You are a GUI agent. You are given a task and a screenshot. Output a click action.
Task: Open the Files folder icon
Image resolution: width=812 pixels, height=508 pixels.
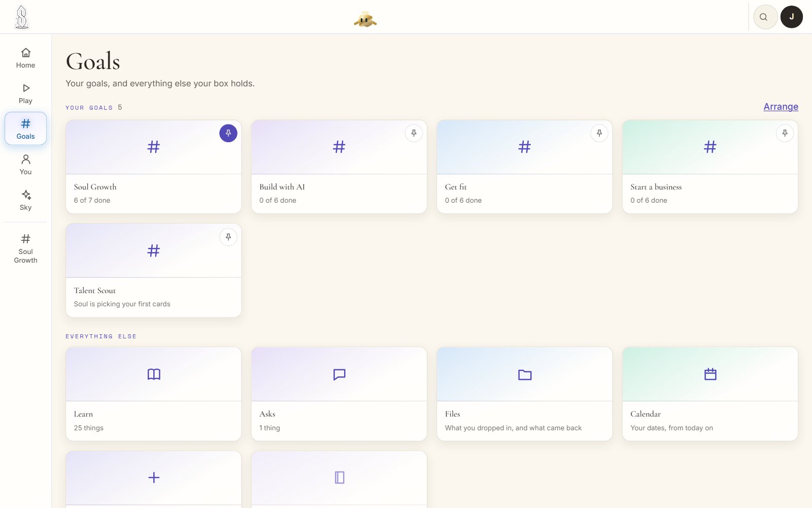click(x=525, y=374)
